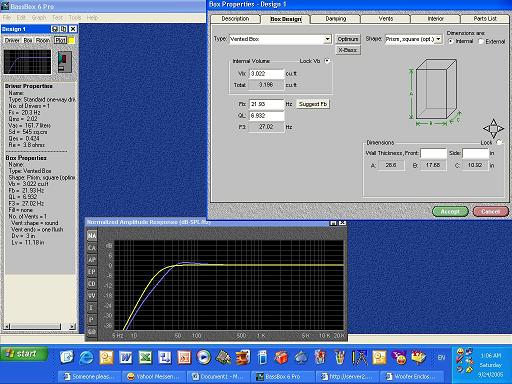Click the second icon button in Design 1 title bar
The width and height of the screenshot is (512, 384).
coord(64,29)
